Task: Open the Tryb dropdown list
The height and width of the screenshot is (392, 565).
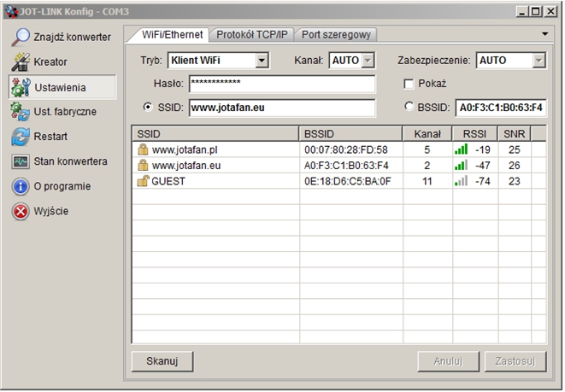Action: pos(262,61)
